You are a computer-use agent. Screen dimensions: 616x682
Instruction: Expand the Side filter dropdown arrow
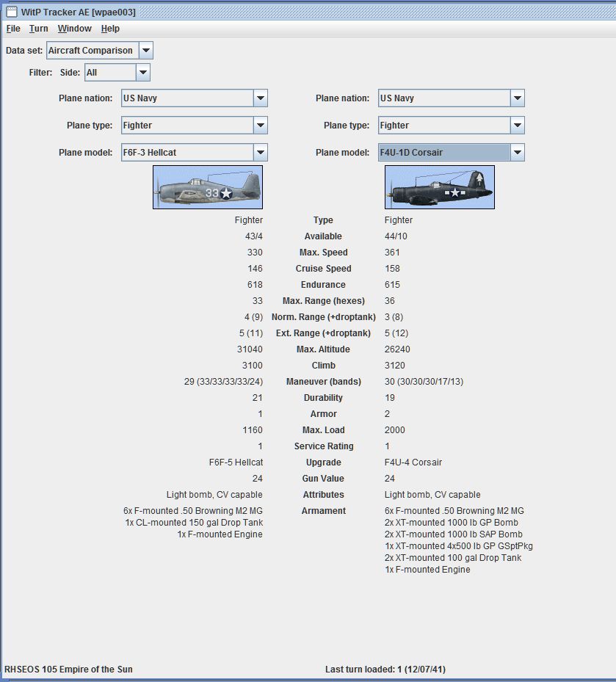point(143,73)
